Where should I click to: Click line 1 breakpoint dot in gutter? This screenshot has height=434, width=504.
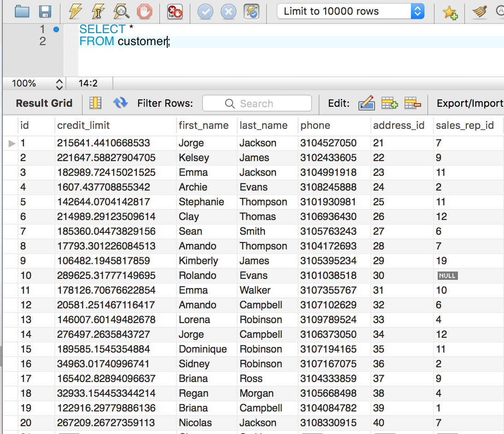56,29
